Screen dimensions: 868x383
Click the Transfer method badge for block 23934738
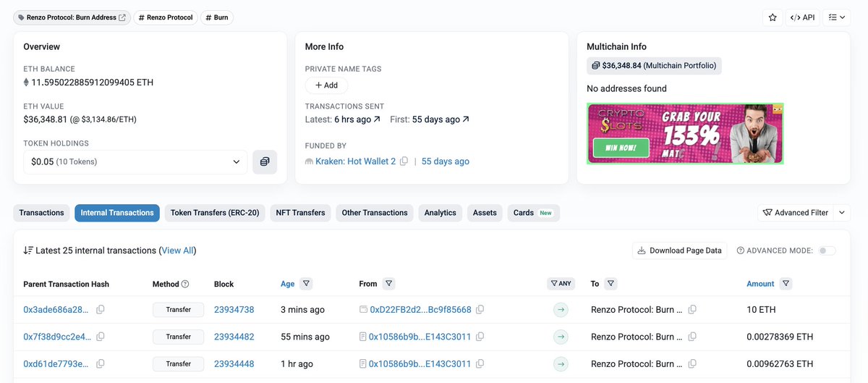click(178, 310)
